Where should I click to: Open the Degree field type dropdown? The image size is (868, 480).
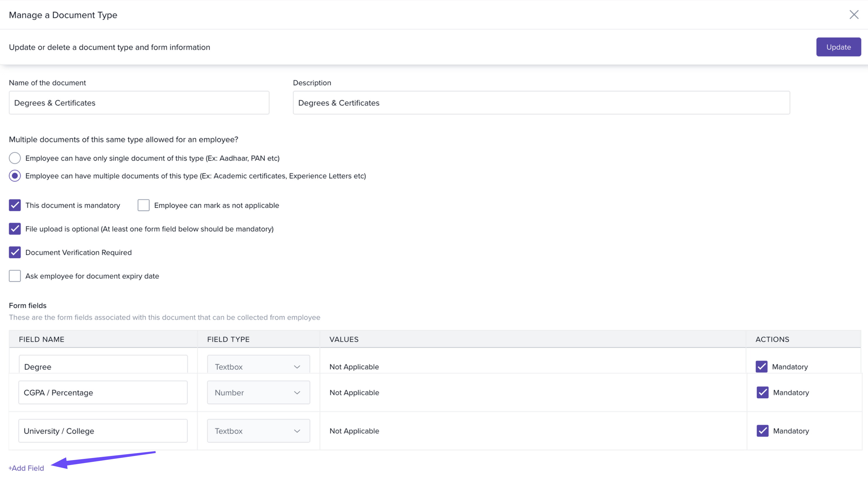(x=258, y=366)
